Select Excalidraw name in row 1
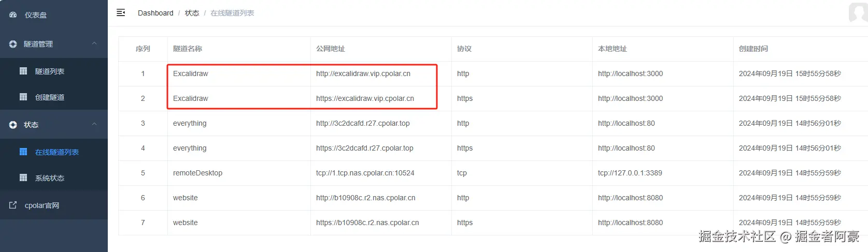Viewport: 868px width, 252px height. (191, 73)
